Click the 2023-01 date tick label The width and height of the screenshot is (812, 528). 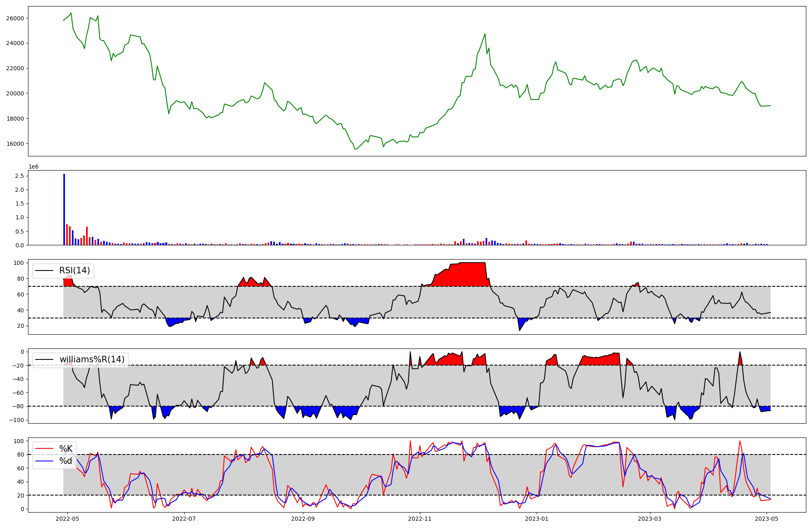click(x=537, y=519)
